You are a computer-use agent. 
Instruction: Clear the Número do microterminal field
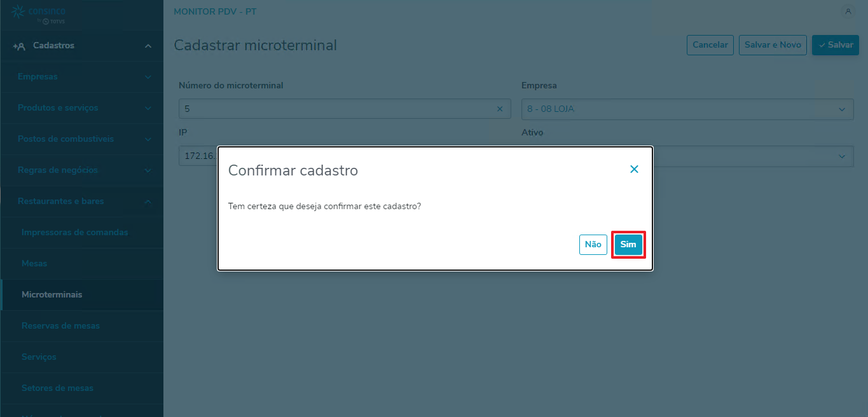499,109
